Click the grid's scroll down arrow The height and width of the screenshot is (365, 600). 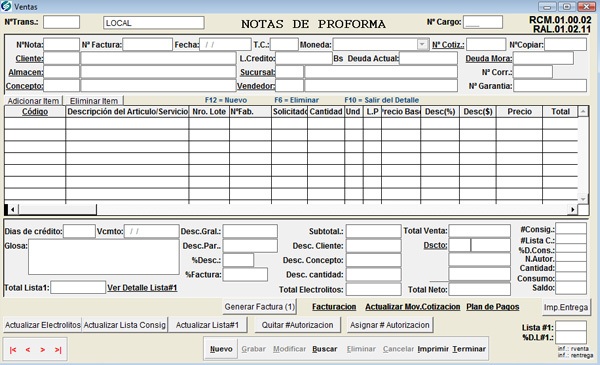pyautogui.click(x=583, y=199)
